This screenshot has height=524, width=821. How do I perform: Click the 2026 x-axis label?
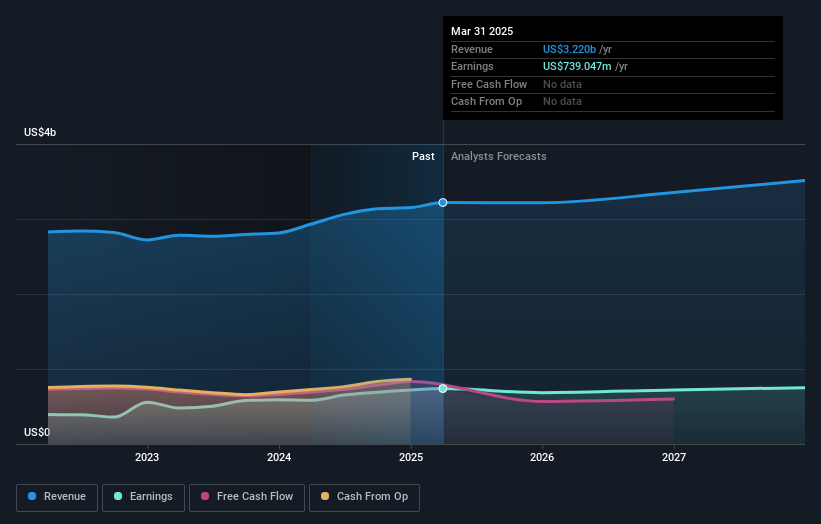tap(542, 458)
